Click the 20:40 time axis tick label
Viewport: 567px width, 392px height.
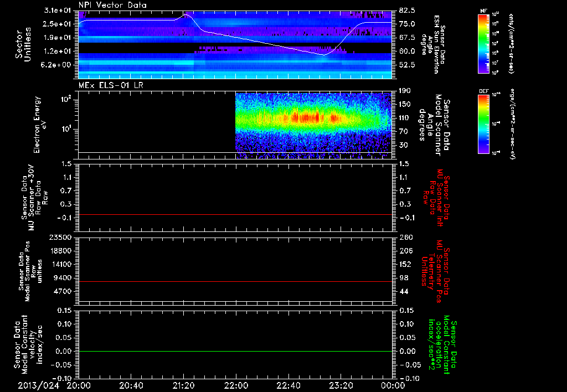[x=131, y=385]
